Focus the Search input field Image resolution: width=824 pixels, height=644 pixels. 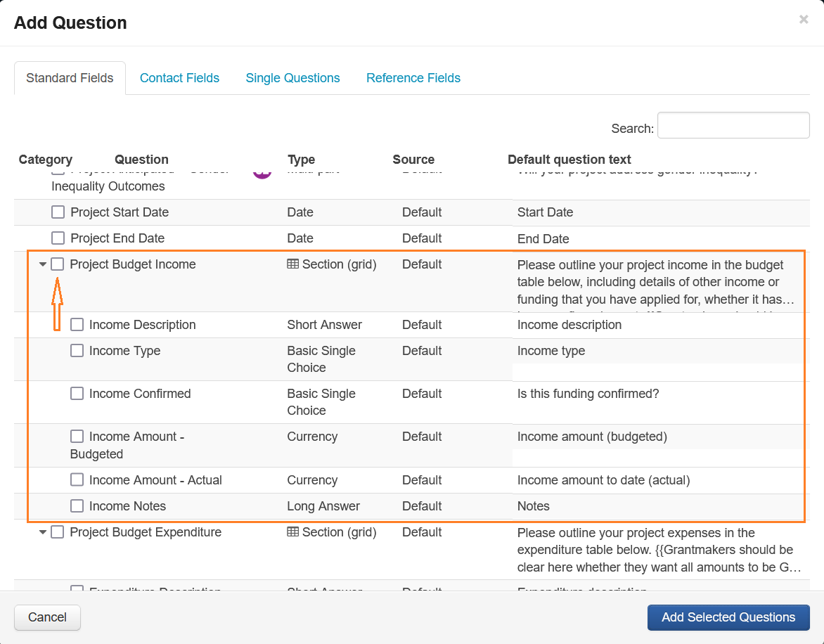click(x=733, y=126)
